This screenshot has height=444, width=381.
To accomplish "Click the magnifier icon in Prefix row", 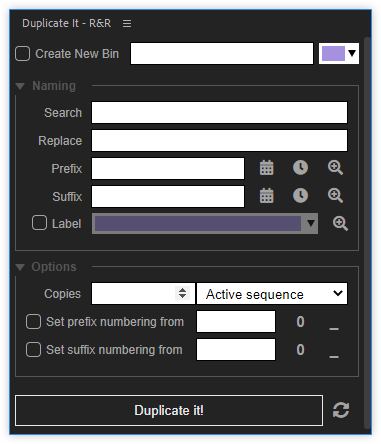I will point(335,168).
